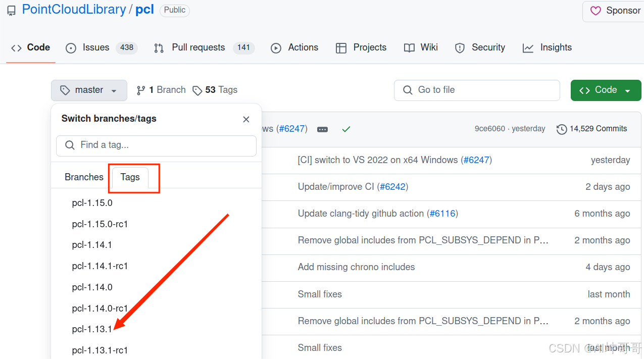Expand the commit message ellipsis button
This screenshot has width=644, height=359.
click(322, 129)
